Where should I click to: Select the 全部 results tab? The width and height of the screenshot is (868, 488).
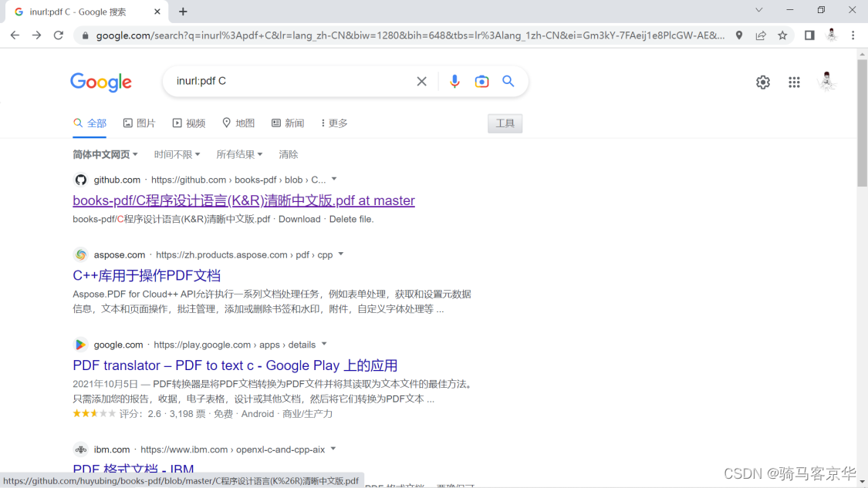click(90, 123)
